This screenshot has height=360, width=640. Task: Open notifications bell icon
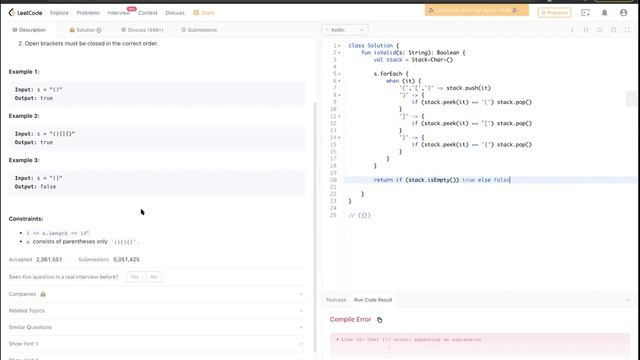point(604,13)
